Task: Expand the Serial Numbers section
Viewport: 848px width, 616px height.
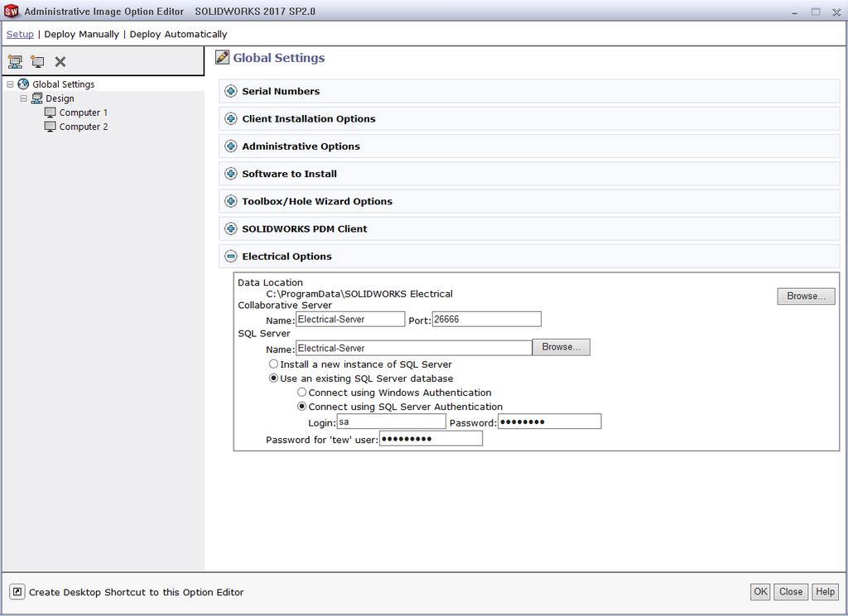Action: click(231, 91)
